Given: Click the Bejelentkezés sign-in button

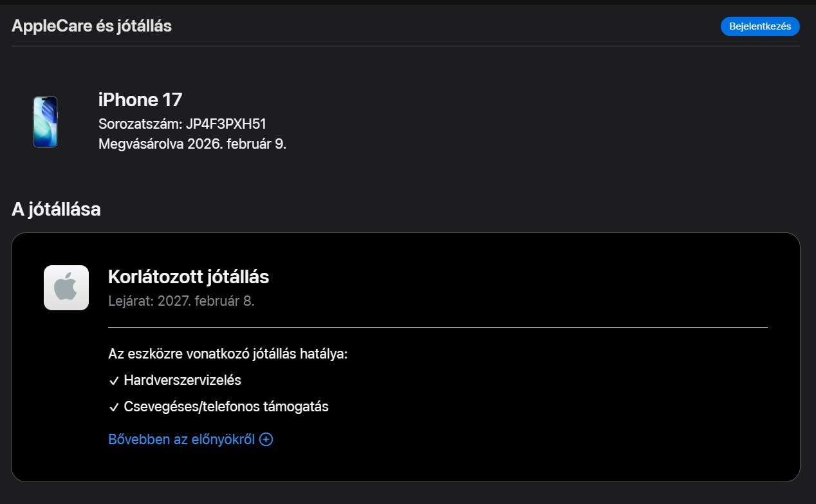Looking at the screenshot, I should click(x=759, y=26).
